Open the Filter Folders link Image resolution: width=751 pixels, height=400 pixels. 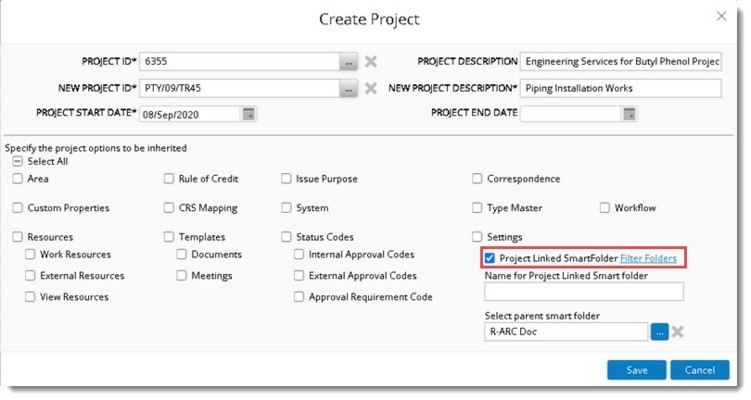(648, 259)
